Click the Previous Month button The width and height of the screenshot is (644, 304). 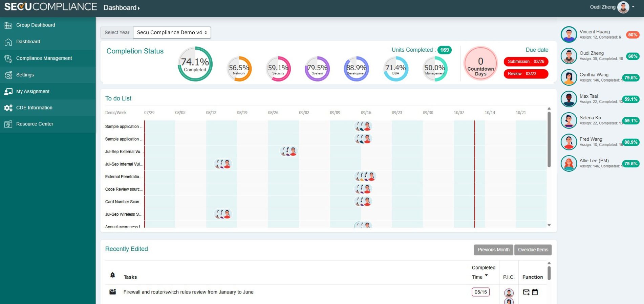click(493, 250)
